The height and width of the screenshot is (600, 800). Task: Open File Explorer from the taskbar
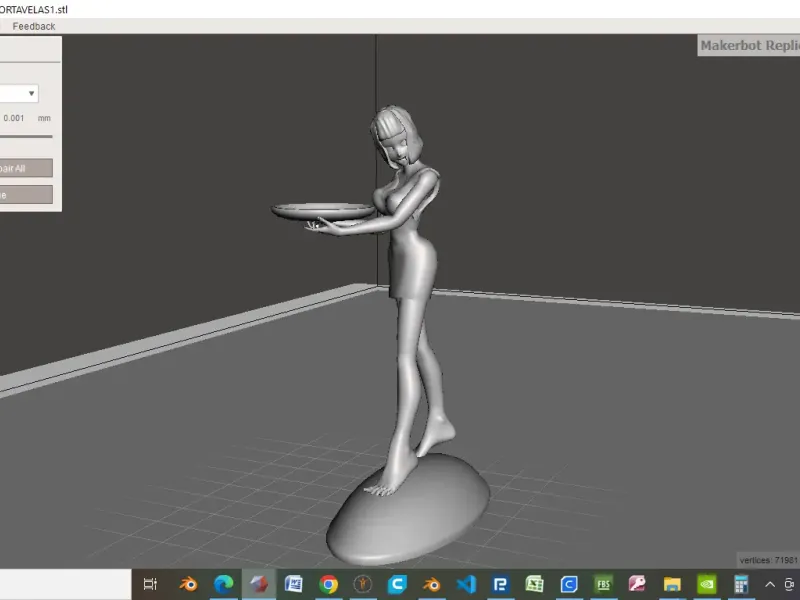[672, 584]
